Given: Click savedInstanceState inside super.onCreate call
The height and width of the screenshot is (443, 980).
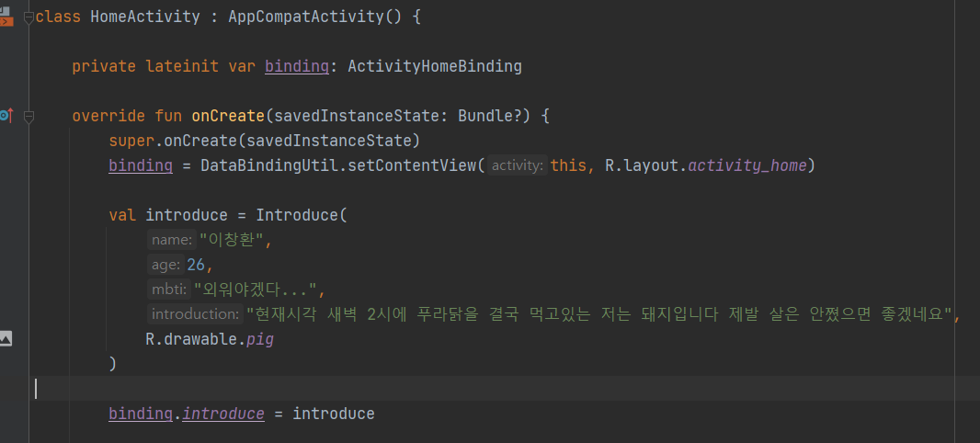Looking at the screenshot, I should 329,141.
